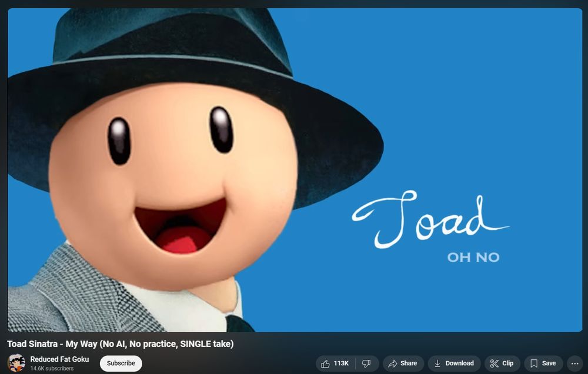Create a clip with scissors Clip button
The height and width of the screenshot is (374, 588).
[502, 363]
